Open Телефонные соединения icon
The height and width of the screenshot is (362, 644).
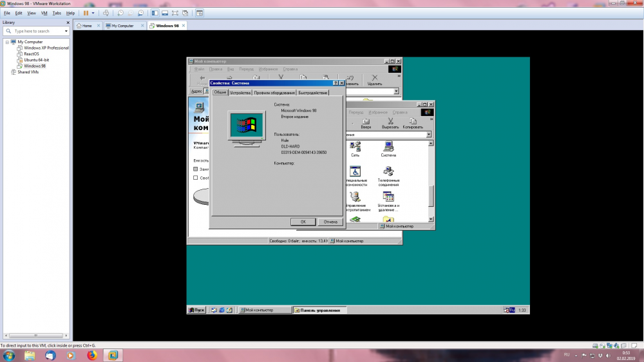coord(388,176)
